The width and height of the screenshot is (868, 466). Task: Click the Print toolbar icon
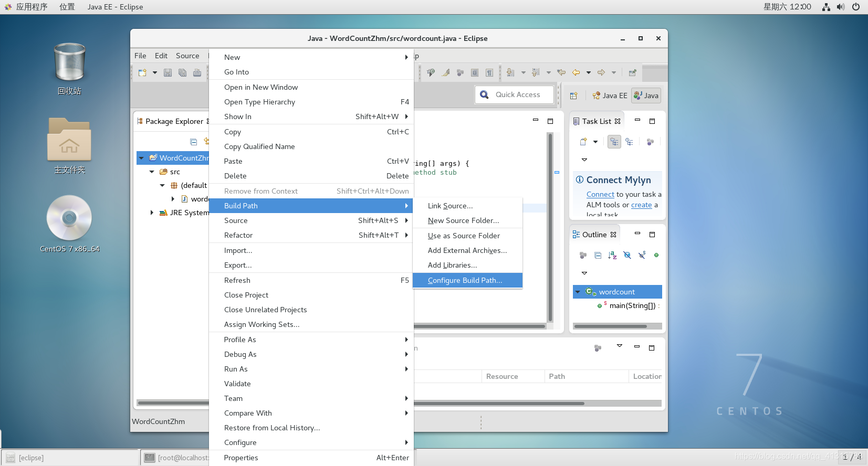197,73
